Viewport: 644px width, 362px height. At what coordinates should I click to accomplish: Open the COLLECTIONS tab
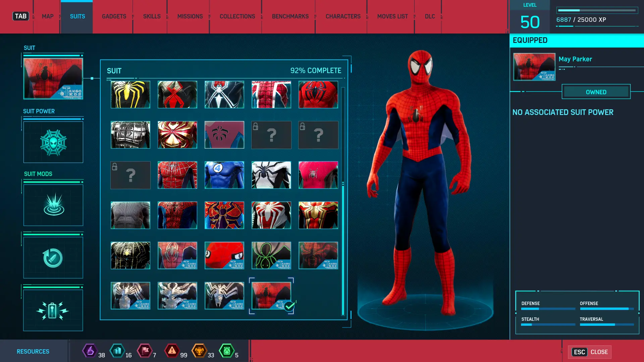coord(237,16)
